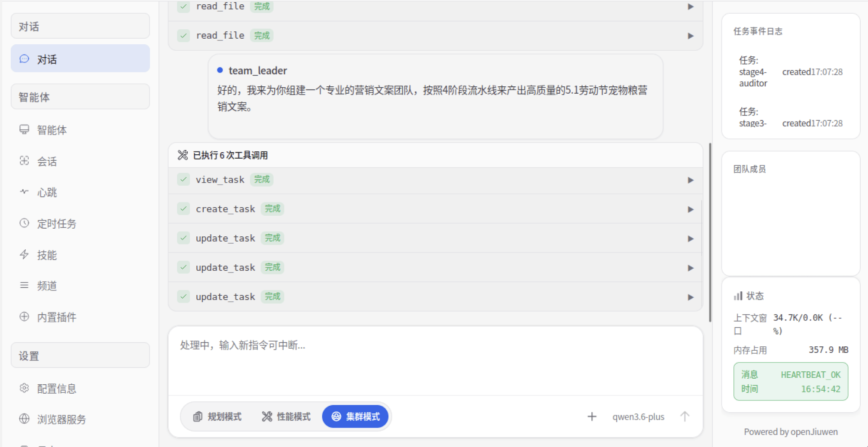Image resolution: width=868 pixels, height=447 pixels.
Task: Click the tools icon in tool-call header
Action: (183, 155)
